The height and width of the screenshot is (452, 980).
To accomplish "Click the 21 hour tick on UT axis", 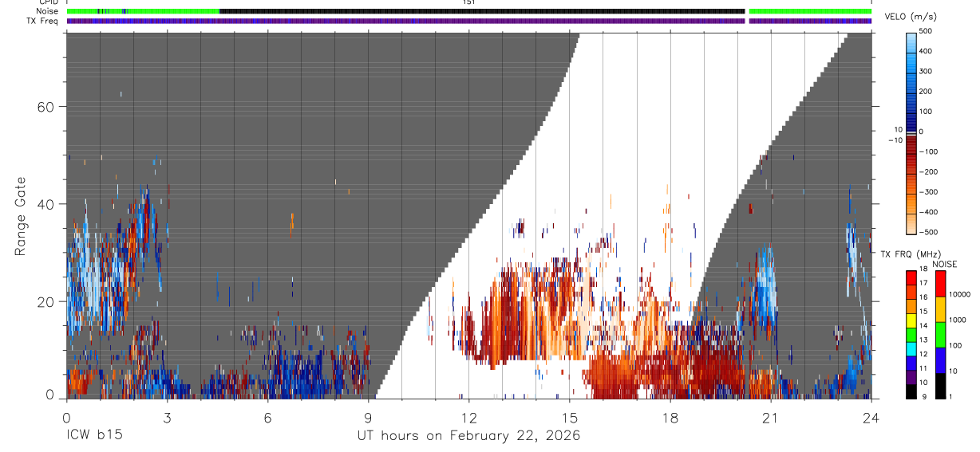I will pos(770,418).
